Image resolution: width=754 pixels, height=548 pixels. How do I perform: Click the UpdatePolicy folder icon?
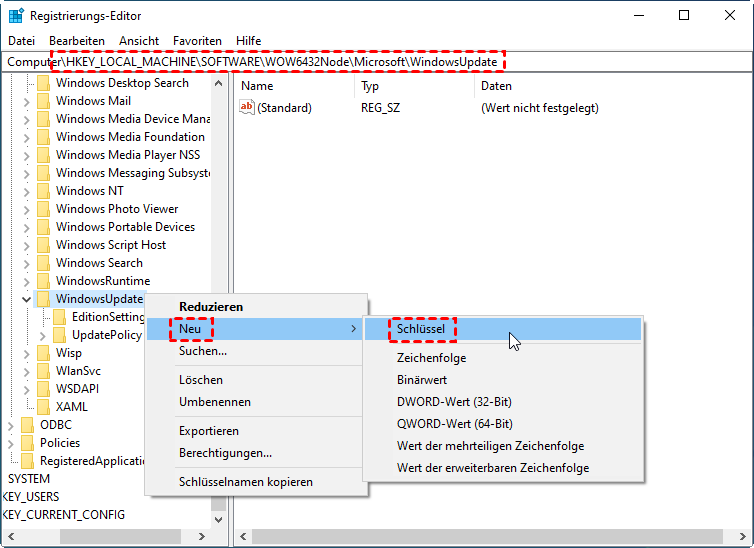tap(60, 335)
